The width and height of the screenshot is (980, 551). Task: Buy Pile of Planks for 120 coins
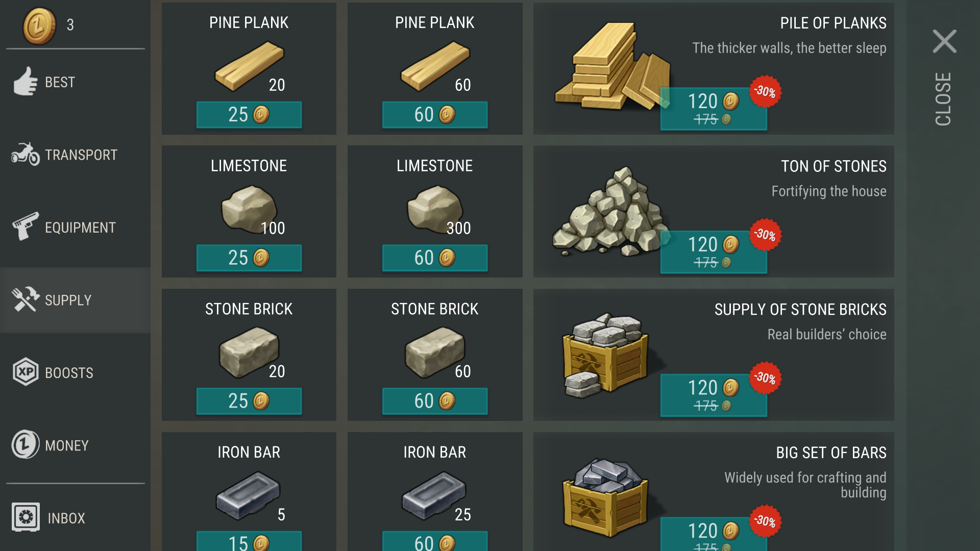click(714, 109)
